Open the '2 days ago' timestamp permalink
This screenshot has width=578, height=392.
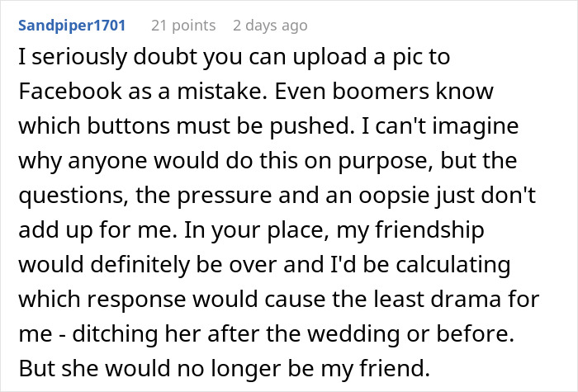[x=270, y=26]
